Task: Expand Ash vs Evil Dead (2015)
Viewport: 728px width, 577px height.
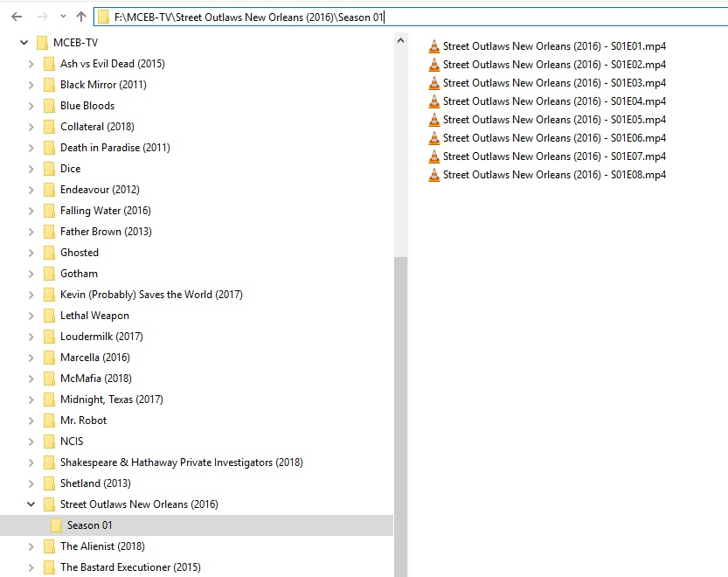Action: (x=31, y=64)
